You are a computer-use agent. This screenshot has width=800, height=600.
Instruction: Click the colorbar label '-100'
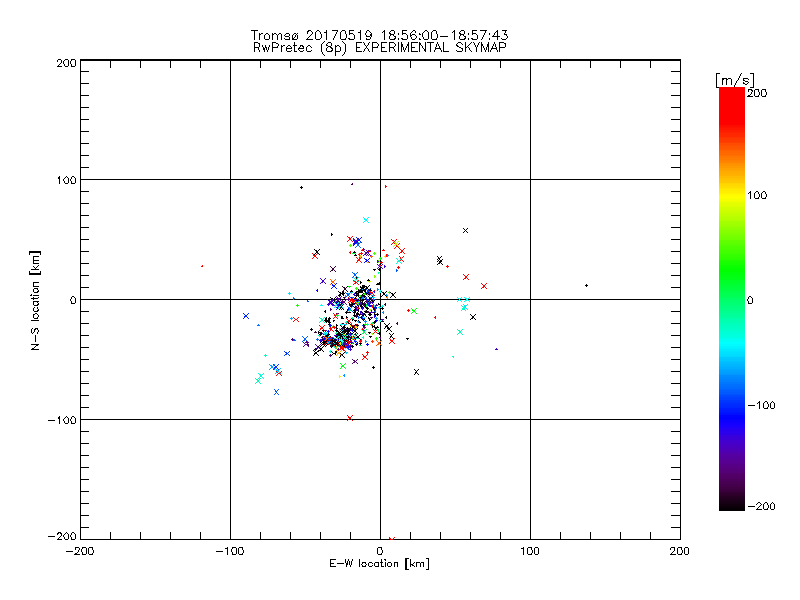click(x=761, y=406)
